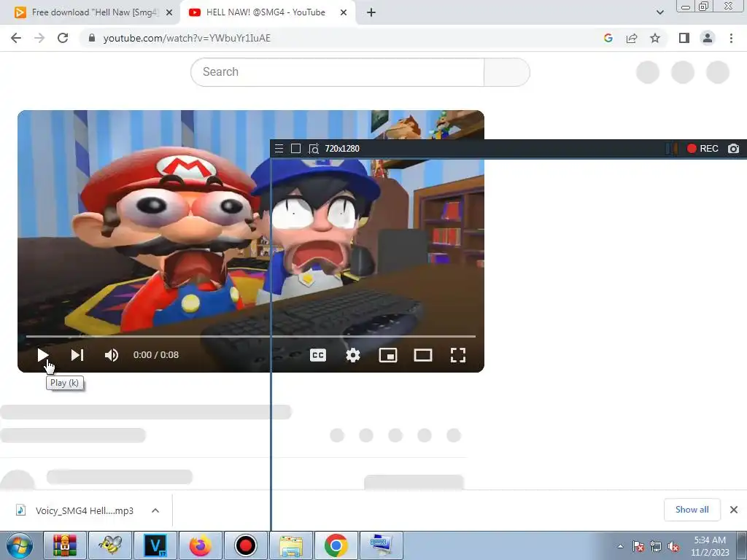Switch to theater mode
Image resolution: width=747 pixels, height=560 pixels.
click(423, 355)
